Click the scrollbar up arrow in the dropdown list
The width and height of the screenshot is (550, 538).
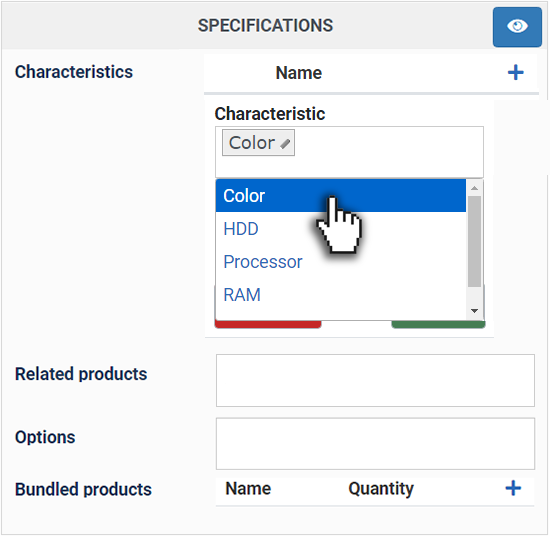pos(474,188)
